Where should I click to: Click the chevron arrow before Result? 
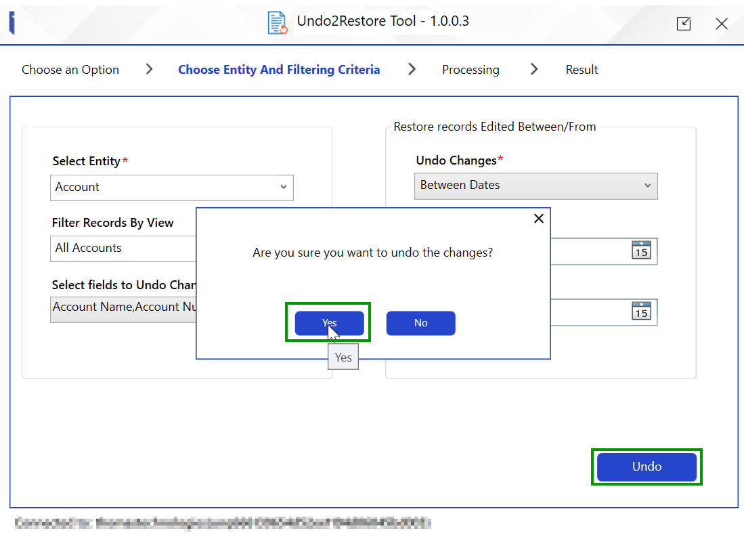point(534,69)
